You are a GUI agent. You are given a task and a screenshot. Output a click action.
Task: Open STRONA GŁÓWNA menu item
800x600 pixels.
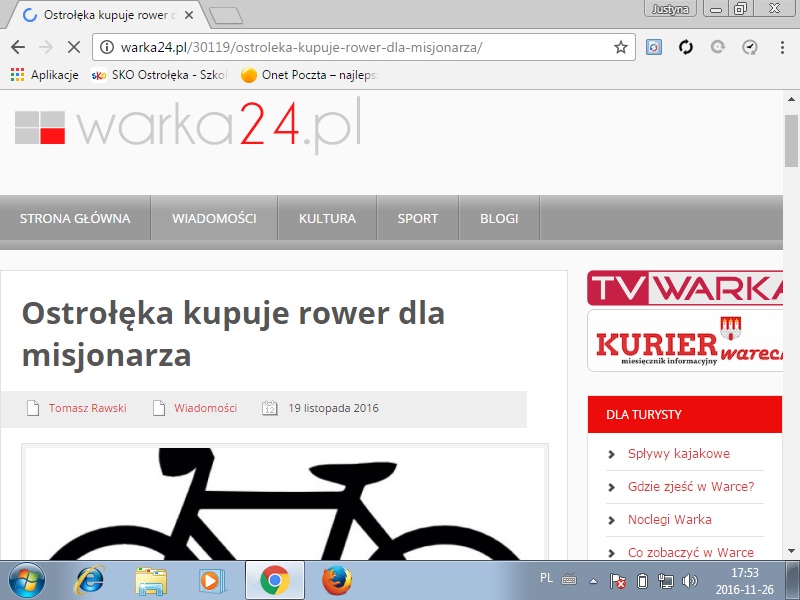tap(75, 218)
